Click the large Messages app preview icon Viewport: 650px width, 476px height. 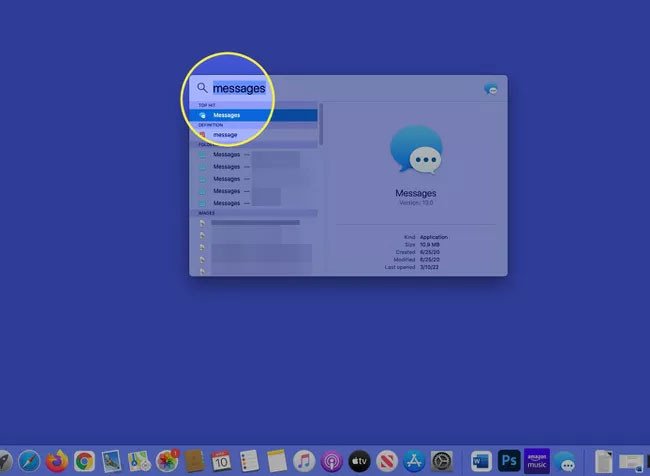point(416,149)
